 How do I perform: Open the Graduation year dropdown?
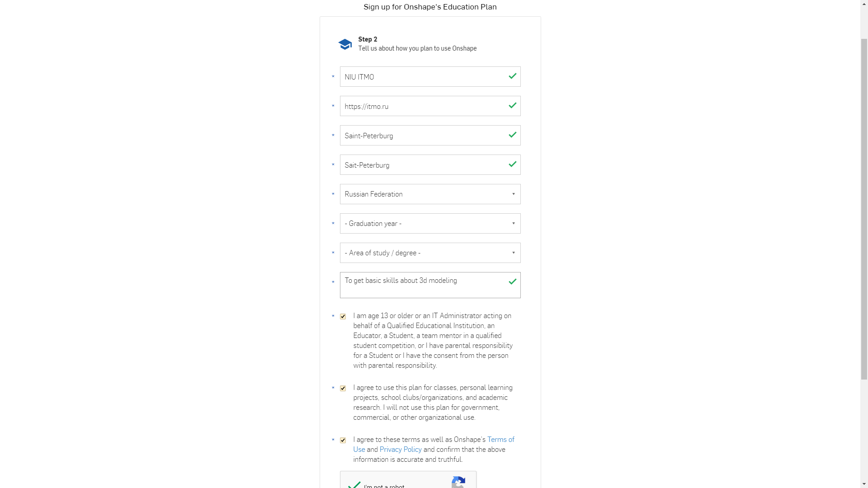click(x=430, y=223)
